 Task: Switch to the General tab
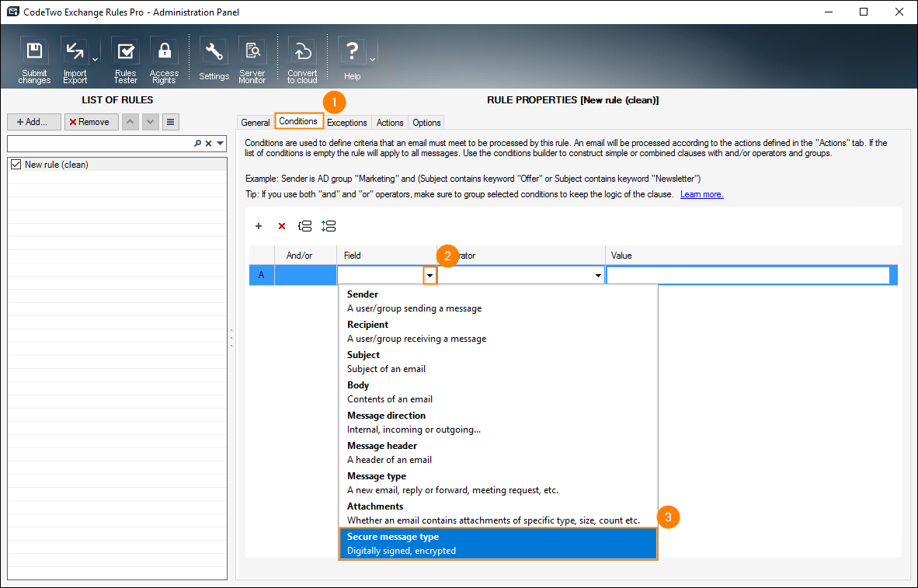(x=256, y=123)
